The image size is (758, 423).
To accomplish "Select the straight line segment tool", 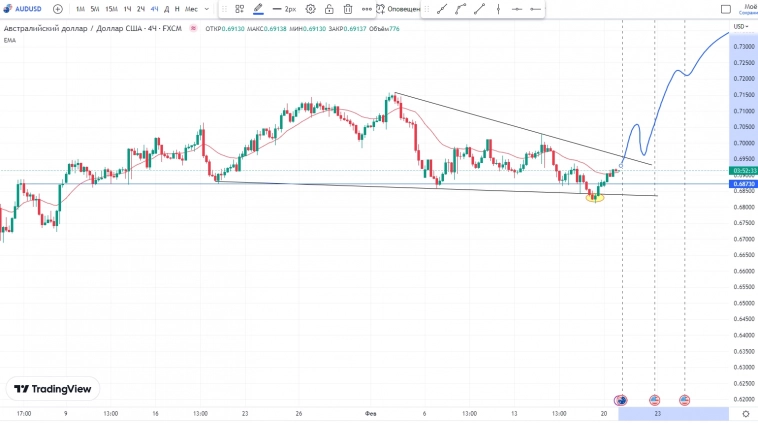I will coord(480,9).
